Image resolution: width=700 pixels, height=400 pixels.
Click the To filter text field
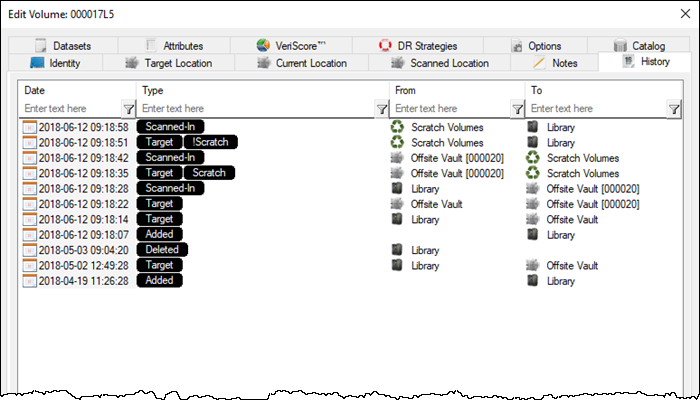598,108
